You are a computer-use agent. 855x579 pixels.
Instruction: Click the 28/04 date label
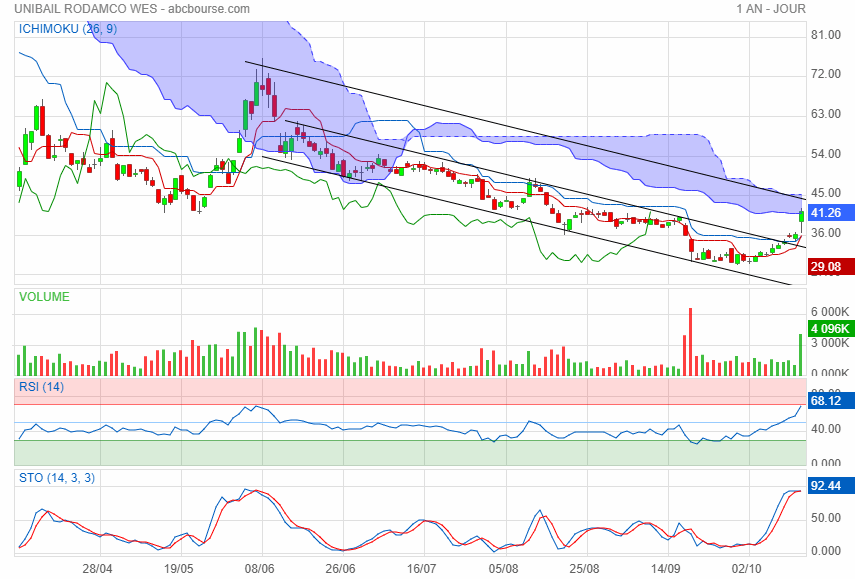(x=98, y=569)
